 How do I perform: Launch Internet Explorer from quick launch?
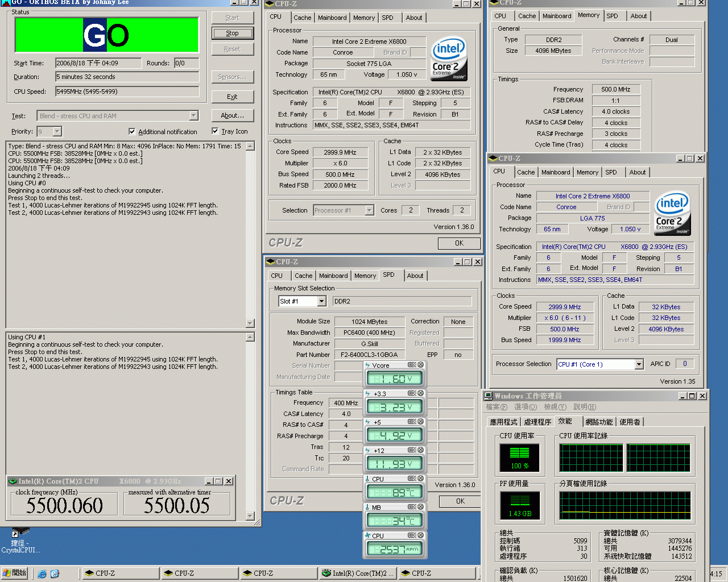[x=42, y=573]
